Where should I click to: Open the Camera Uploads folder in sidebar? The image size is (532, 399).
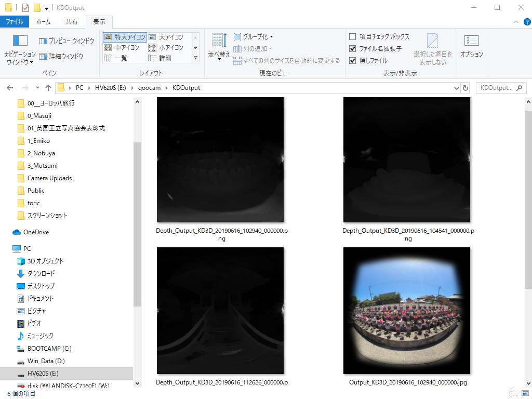pos(45,178)
